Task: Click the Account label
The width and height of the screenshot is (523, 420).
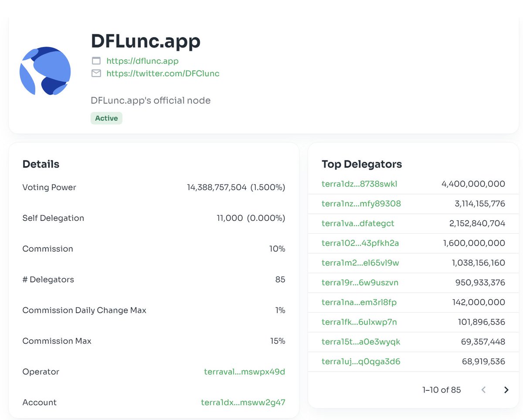Action: click(40, 402)
